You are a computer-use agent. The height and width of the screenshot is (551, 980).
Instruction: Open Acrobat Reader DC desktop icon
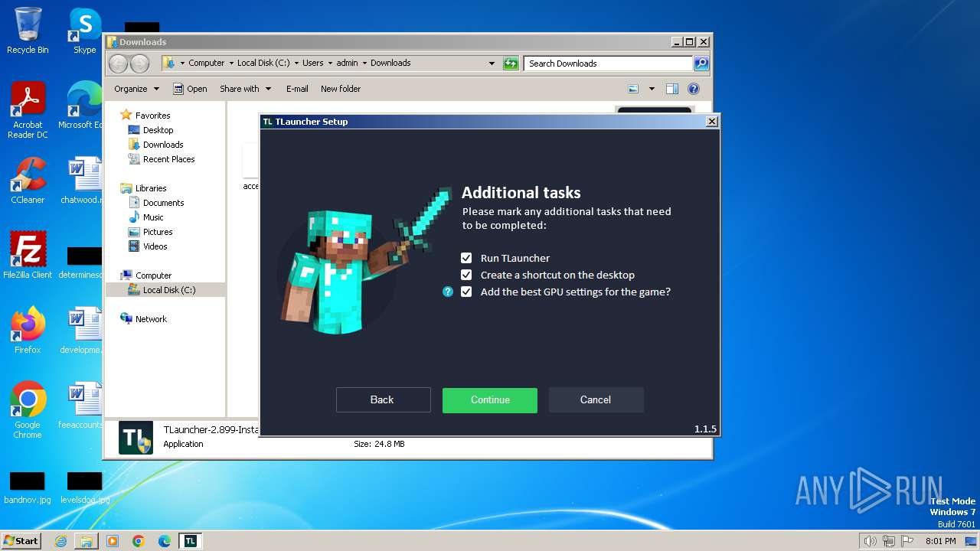pyautogui.click(x=28, y=111)
